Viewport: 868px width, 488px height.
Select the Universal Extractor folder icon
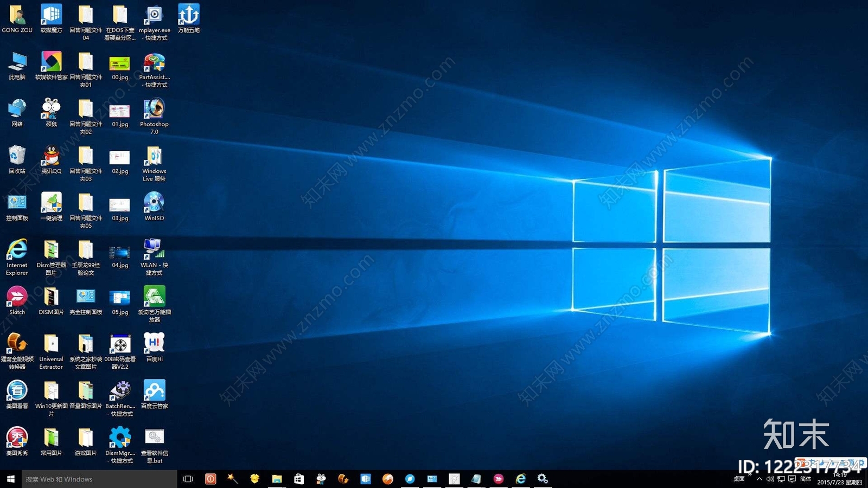[x=51, y=351]
